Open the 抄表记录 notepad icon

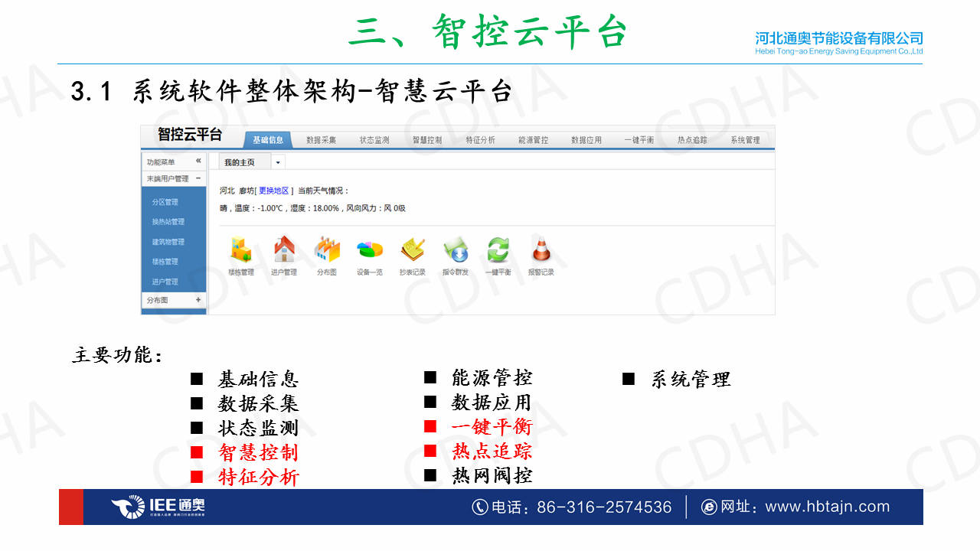[413, 249]
